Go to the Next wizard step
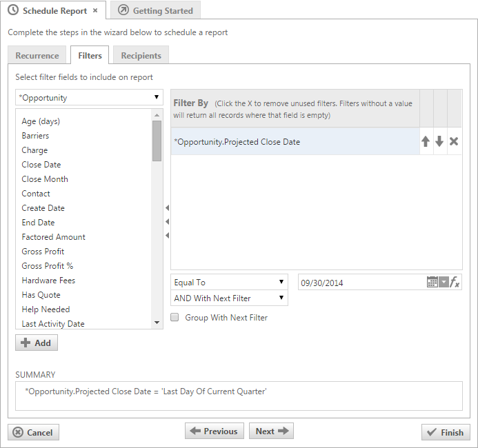Screen dimensions: 478x448 pos(271,431)
